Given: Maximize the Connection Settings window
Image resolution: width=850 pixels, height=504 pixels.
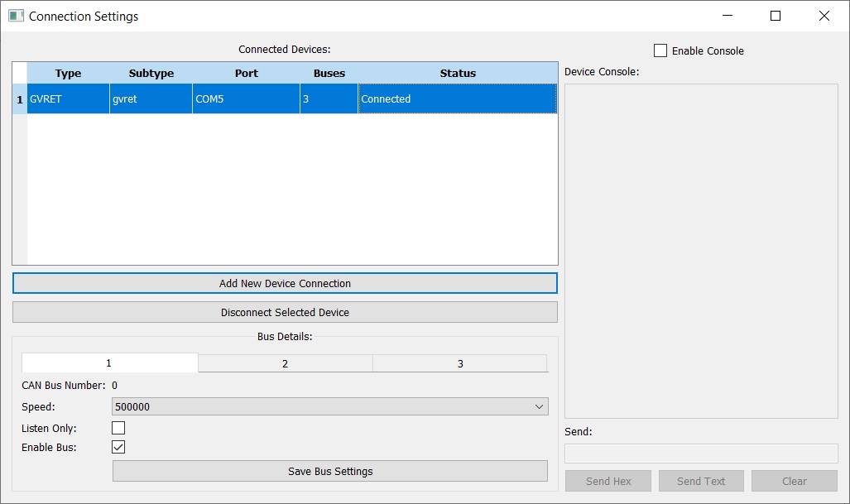Looking at the screenshot, I should pyautogui.click(x=776, y=16).
